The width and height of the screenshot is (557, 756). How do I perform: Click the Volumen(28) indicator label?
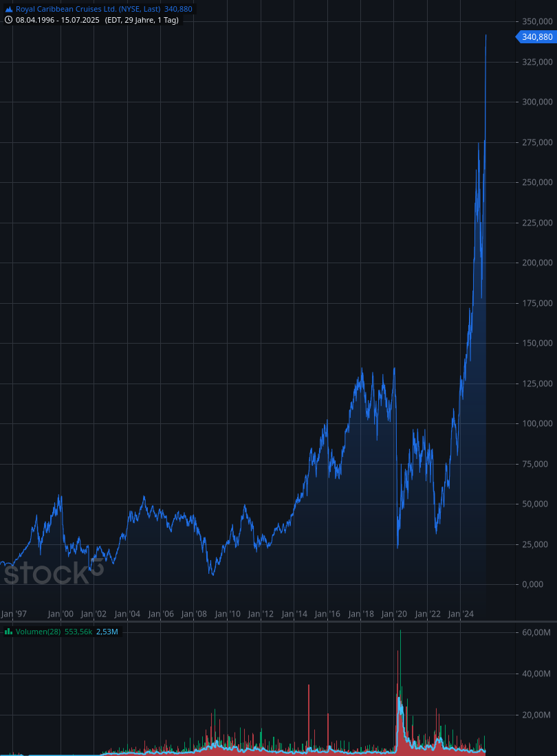coord(38,632)
